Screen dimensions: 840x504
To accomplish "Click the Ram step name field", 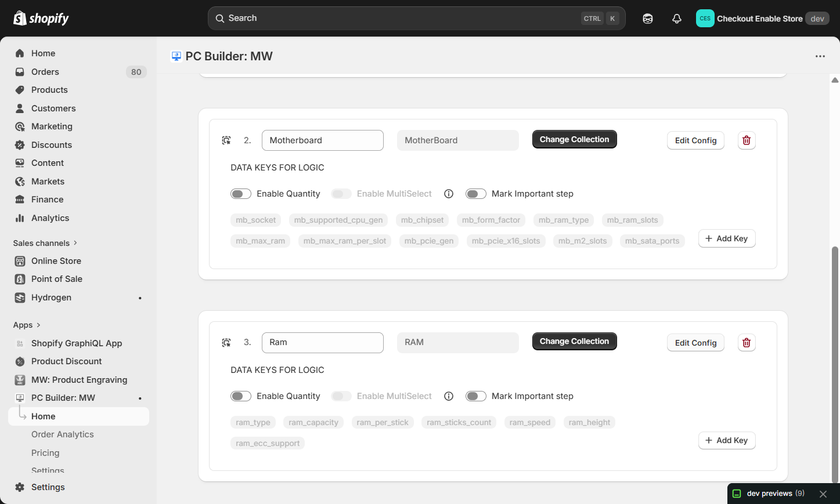I will (x=323, y=343).
